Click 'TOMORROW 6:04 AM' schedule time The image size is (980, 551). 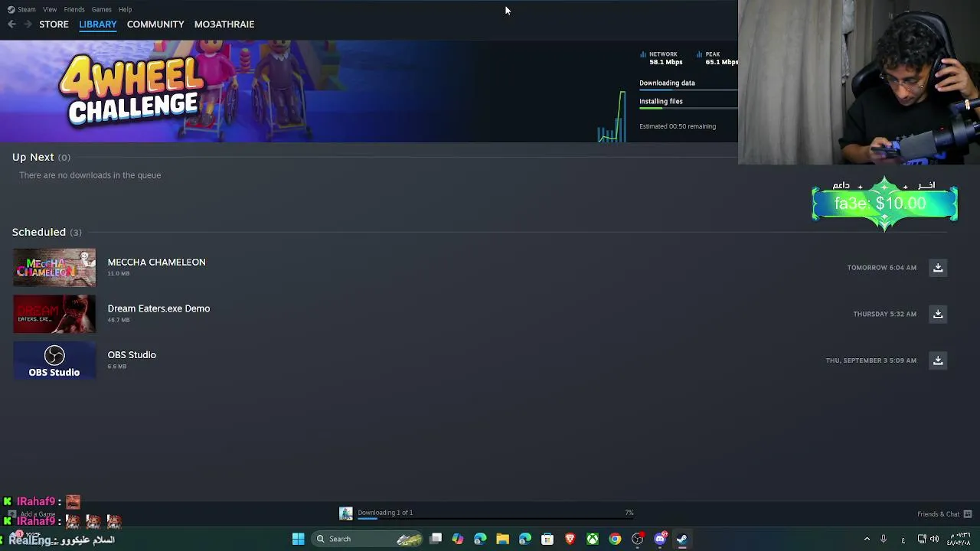tap(882, 268)
